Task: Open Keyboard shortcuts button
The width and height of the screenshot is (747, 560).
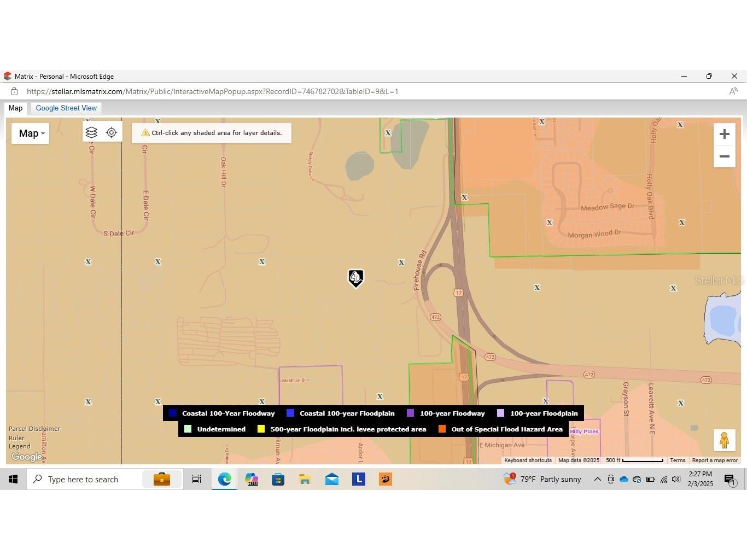Action: point(528,460)
